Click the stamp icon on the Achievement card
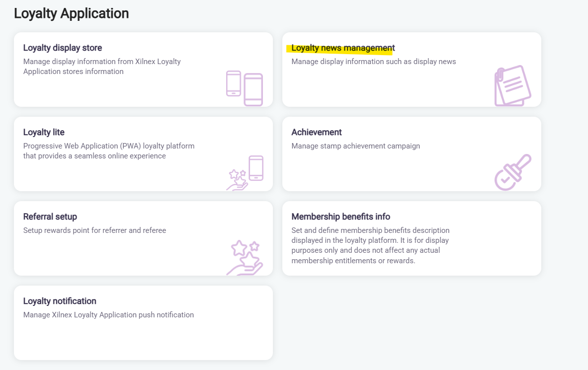Image resolution: width=588 pixels, height=370 pixels. (x=513, y=172)
